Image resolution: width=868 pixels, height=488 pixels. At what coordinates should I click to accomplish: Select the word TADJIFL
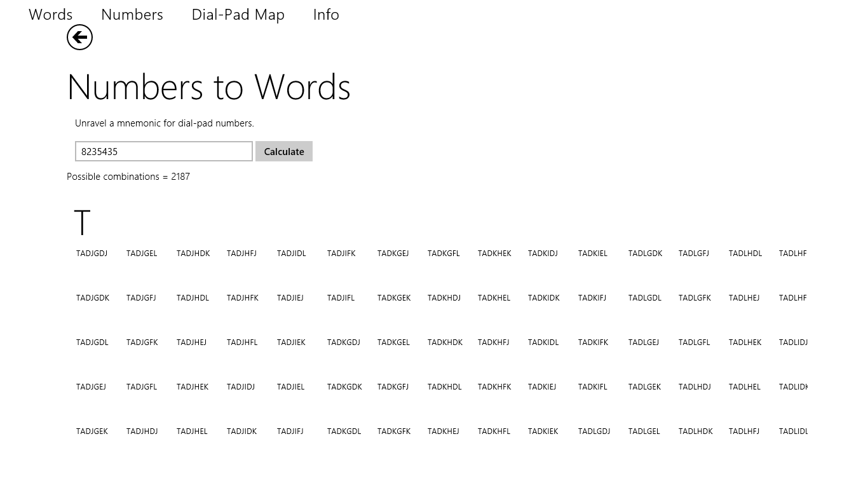pyautogui.click(x=341, y=298)
